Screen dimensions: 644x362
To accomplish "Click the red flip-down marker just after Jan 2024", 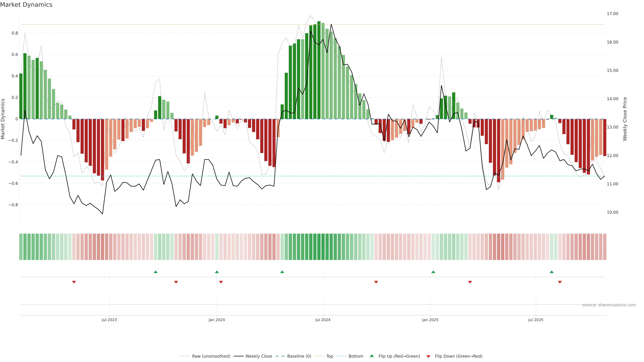I will click(221, 282).
